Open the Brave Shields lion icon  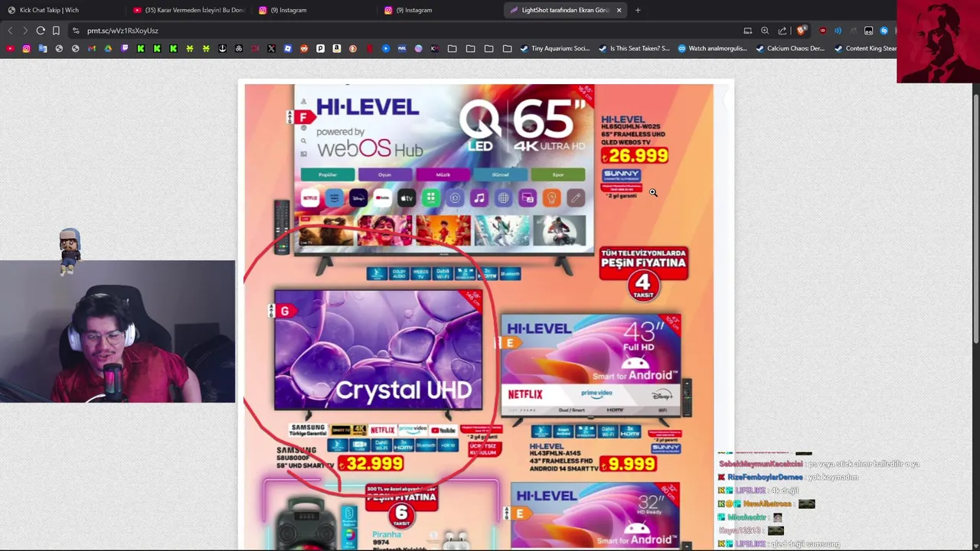(800, 31)
